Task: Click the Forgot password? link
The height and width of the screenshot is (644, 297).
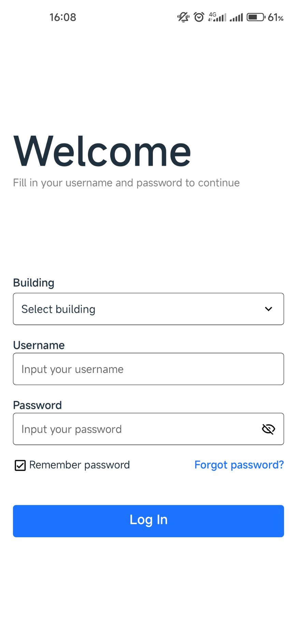Action: coord(239,465)
